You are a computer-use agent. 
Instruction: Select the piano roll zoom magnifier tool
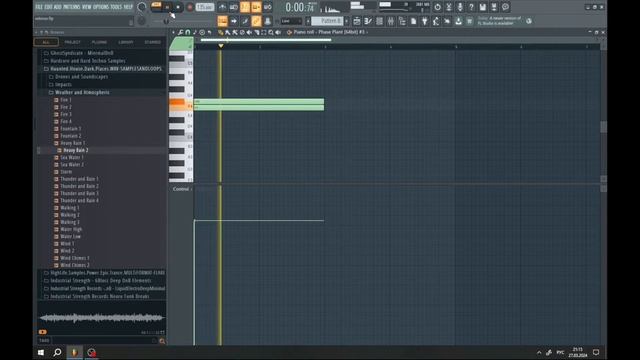[271, 32]
